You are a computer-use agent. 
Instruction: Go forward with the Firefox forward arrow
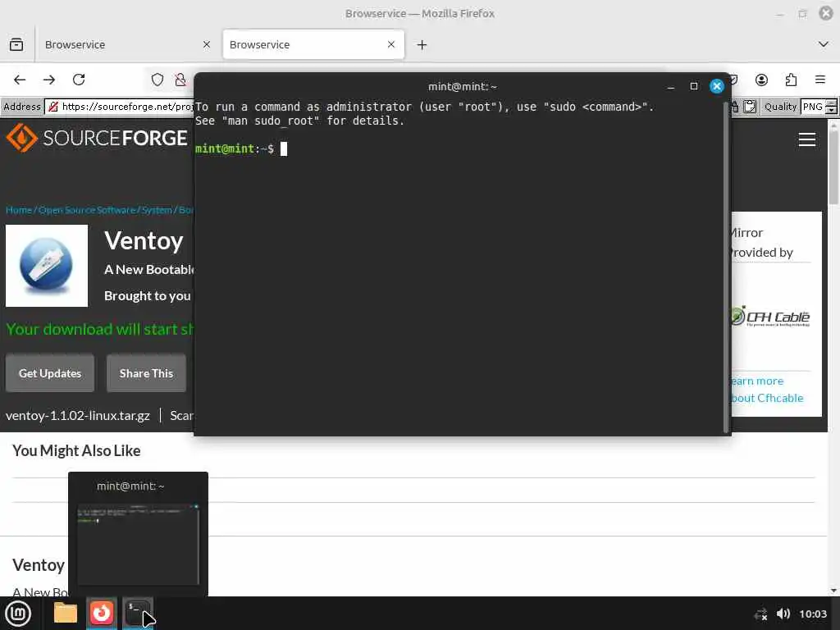(49, 80)
